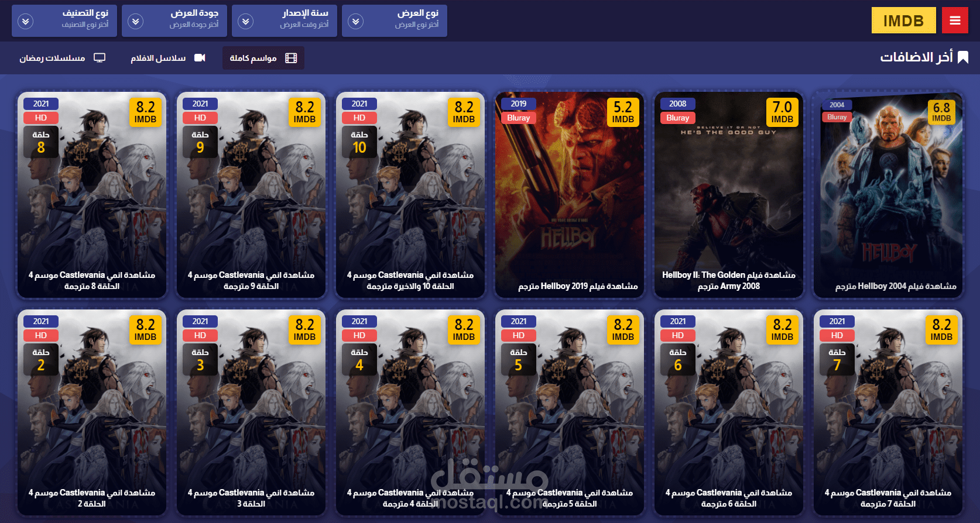Click the HD tag on episode 8 card

pyautogui.click(x=41, y=118)
